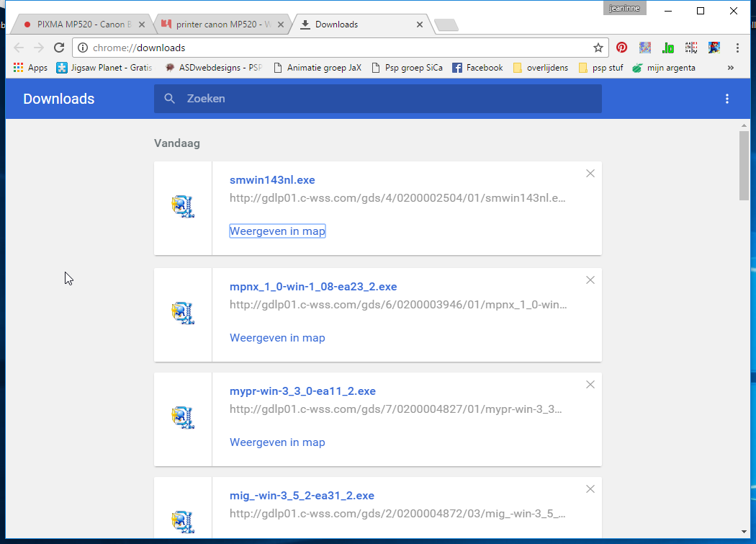Click the chrome://downloads address bar
756x544 pixels.
click(340, 48)
